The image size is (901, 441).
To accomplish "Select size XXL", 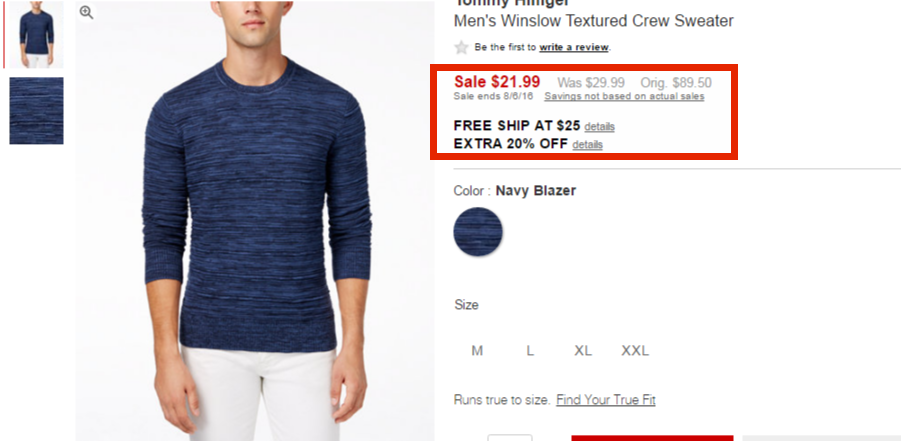I will (635, 351).
